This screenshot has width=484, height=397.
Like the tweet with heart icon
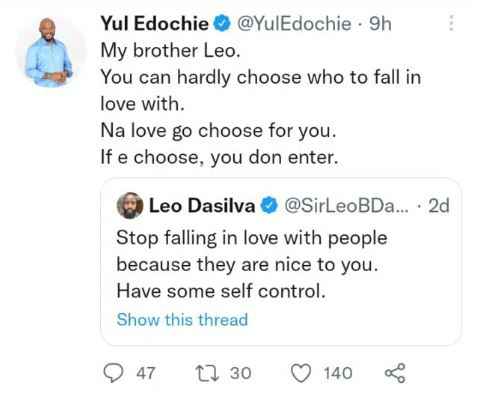coord(301,373)
